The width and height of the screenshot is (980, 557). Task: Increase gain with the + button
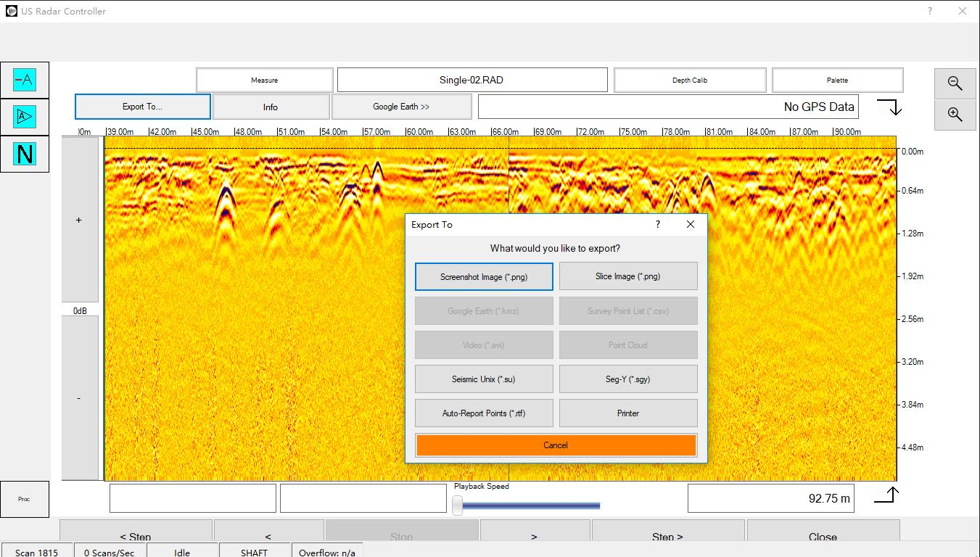(x=79, y=220)
